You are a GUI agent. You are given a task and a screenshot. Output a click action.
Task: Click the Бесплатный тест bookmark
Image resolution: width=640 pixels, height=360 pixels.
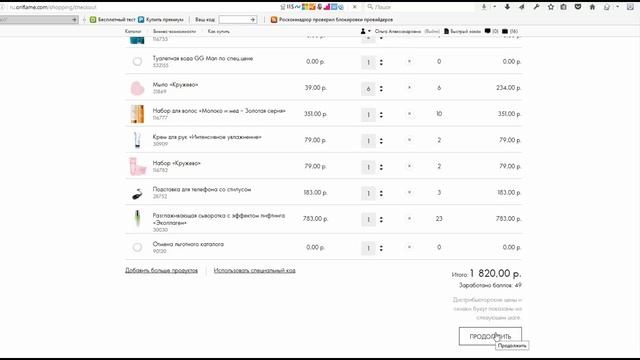(113, 20)
